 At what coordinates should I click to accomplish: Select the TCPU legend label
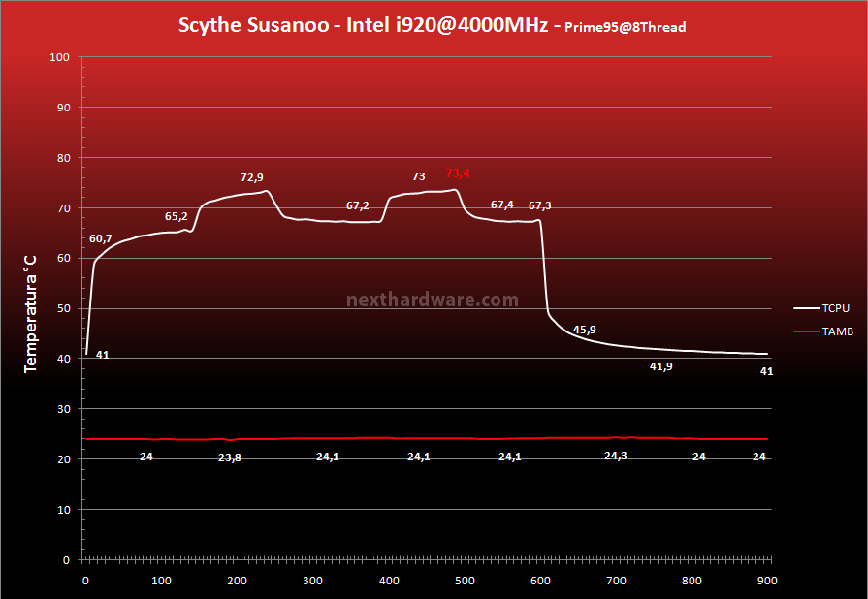(835, 308)
